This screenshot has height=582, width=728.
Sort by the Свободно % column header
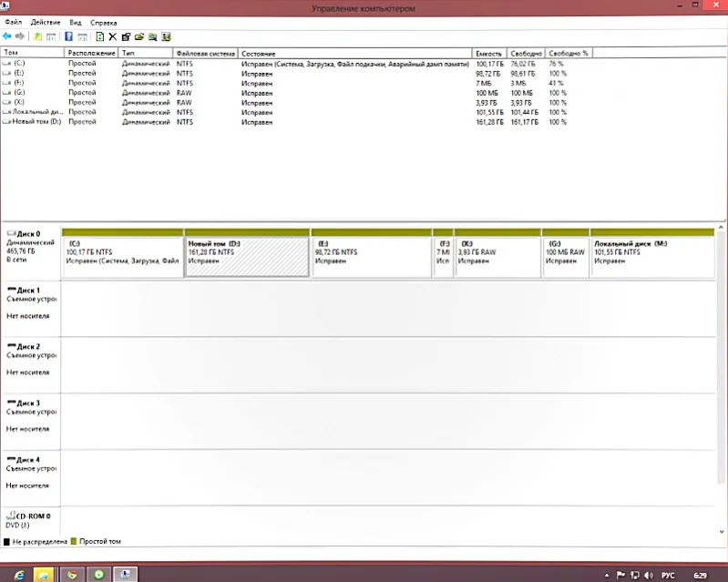coord(569,54)
